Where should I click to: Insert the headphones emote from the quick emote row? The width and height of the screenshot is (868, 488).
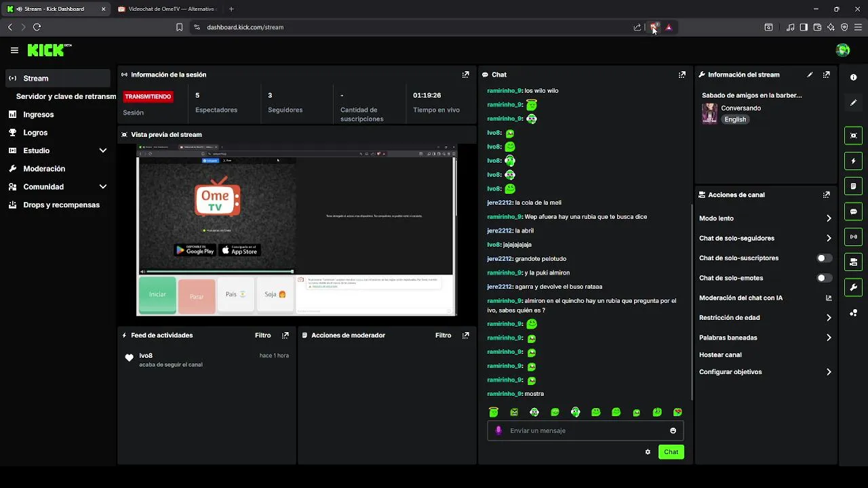coord(575,412)
